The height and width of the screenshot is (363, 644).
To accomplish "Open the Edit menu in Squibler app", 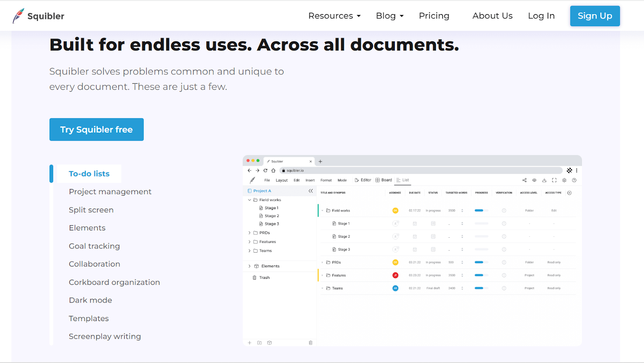I will pos(297,180).
